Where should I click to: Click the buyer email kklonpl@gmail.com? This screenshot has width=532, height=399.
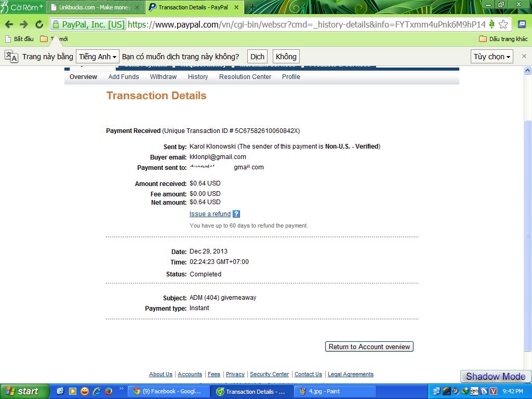click(x=218, y=157)
